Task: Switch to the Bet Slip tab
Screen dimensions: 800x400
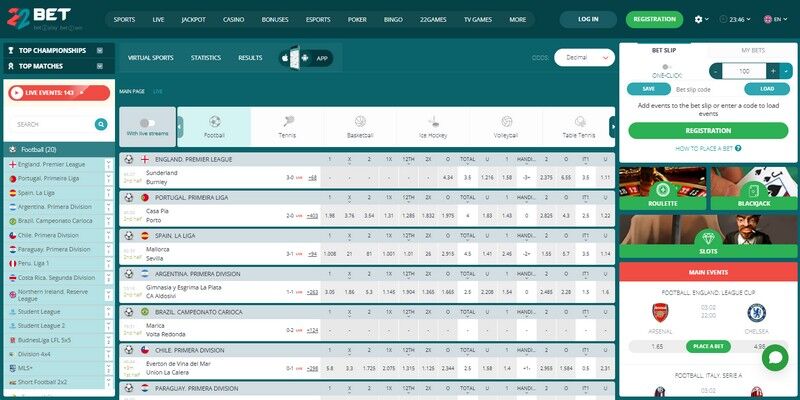Action: tap(664, 51)
